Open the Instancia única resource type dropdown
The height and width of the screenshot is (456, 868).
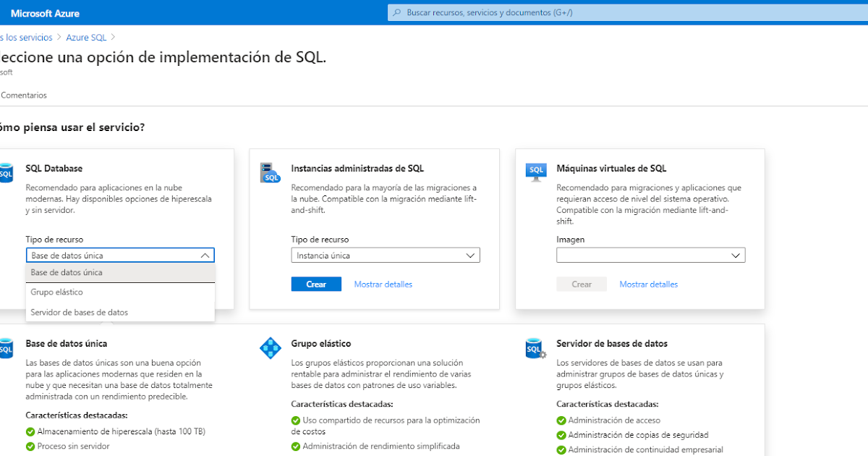(386, 255)
